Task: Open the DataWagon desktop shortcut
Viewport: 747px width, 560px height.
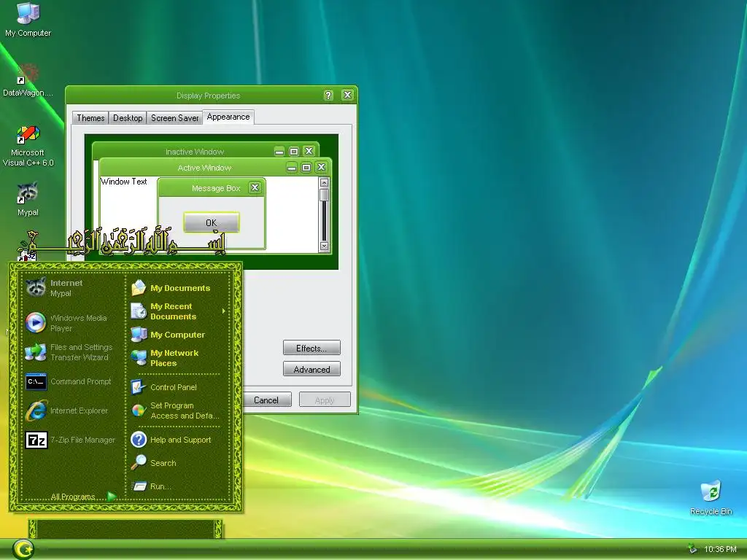Action: pyautogui.click(x=28, y=80)
